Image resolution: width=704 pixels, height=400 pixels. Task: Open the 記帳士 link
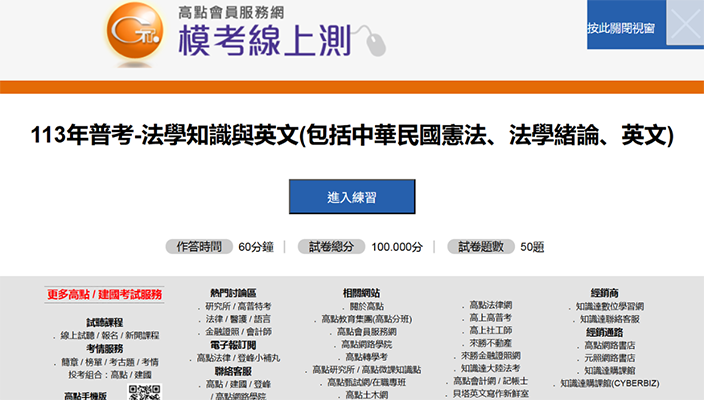click(x=515, y=381)
